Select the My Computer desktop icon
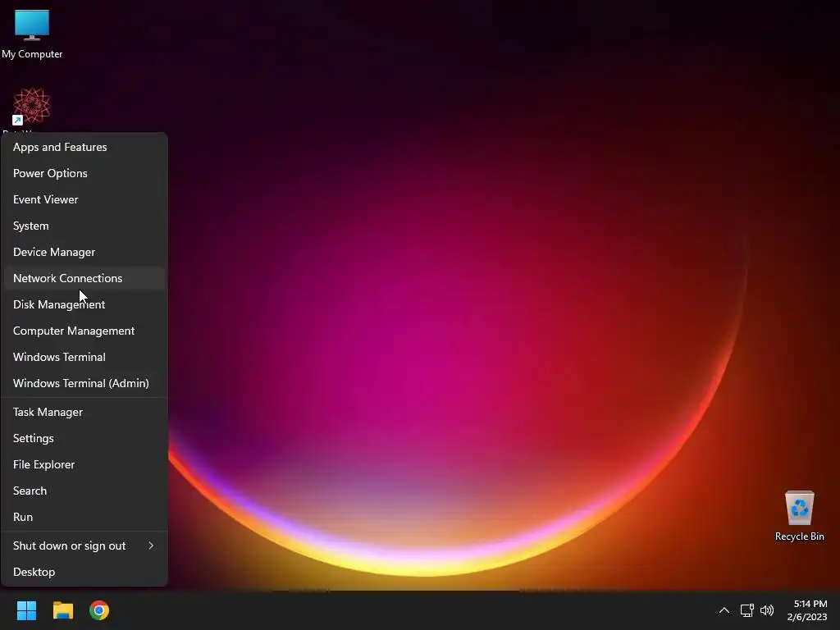The image size is (840, 630). [x=32, y=33]
